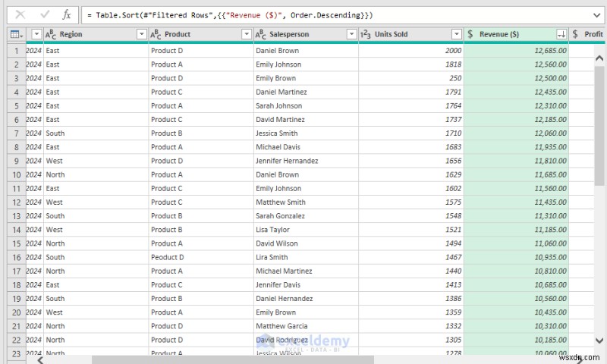This screenshot has width=607, height=364.
Task: Open the filter dropdown of the date column
Action: (x=36, y=34)
